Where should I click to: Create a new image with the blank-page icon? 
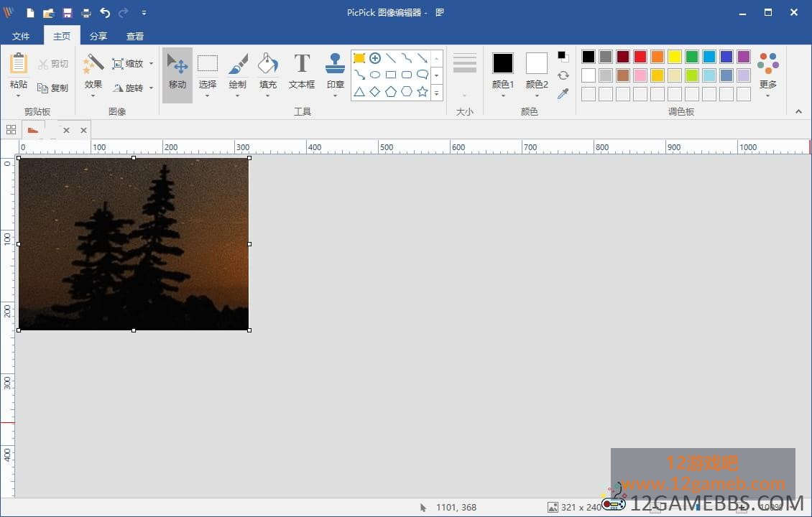(30, 12)
